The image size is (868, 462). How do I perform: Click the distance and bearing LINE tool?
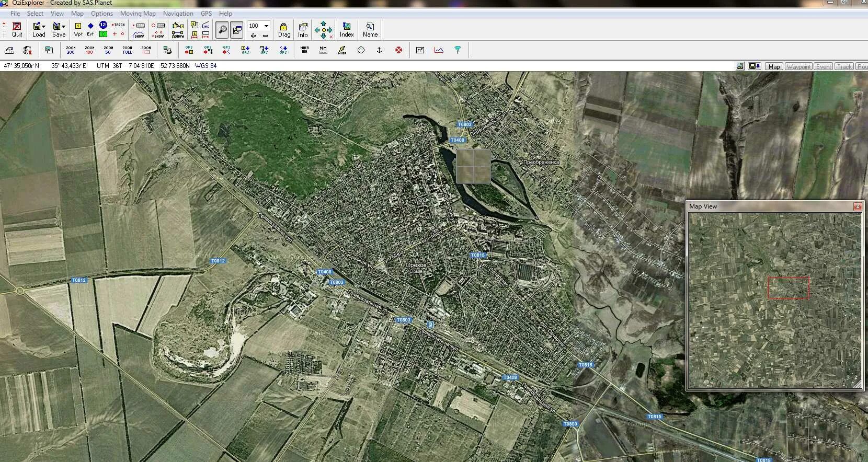coord(205,25)
